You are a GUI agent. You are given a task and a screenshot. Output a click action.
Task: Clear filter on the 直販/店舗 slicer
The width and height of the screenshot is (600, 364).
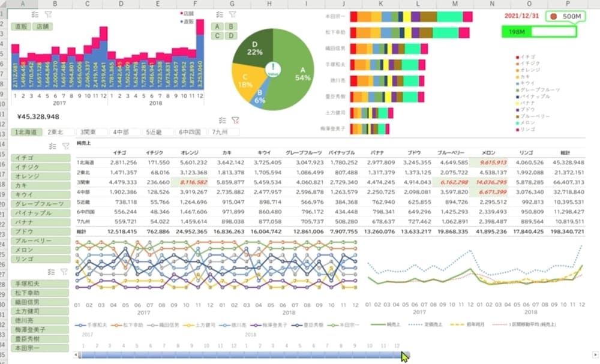[48, 14]
